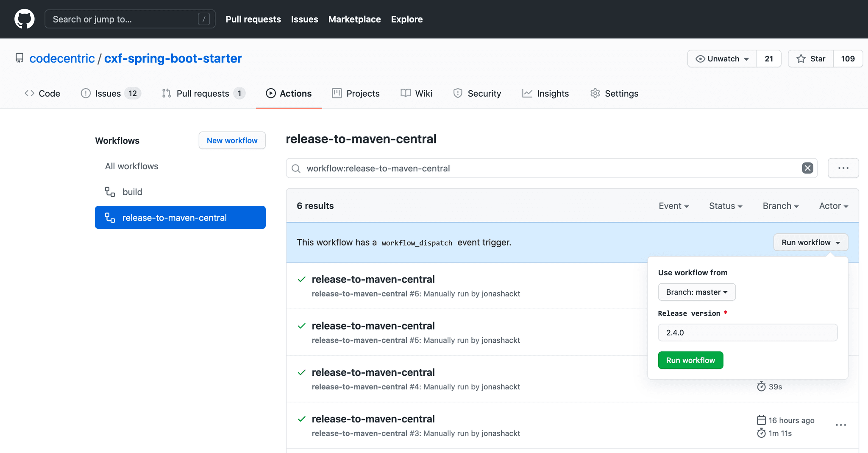The height and width of the screenshot is (453, 868).
Task: Open the Branch: master selector
Action: (696, 292)
